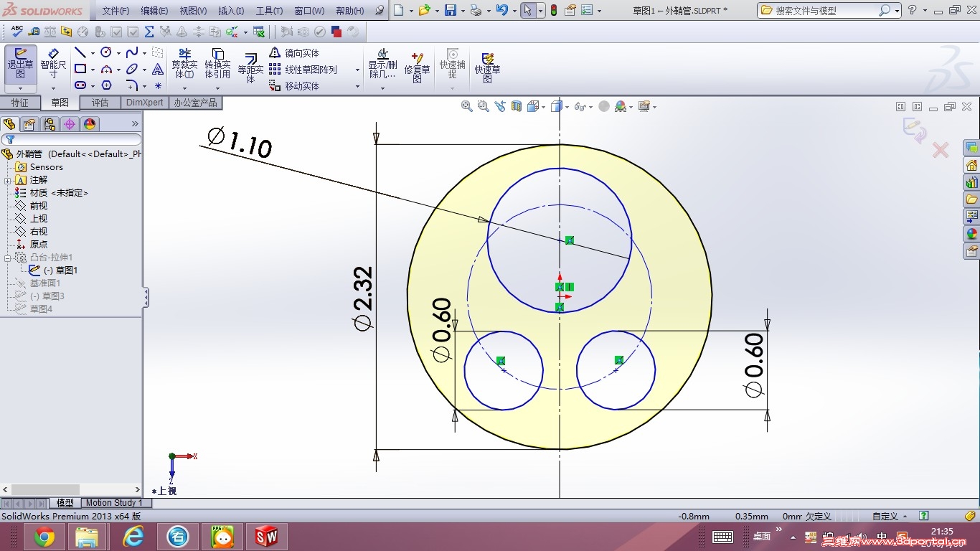Click the spell check ABC icon
This screenshot has height=551, width=980.
click(17, 32)
